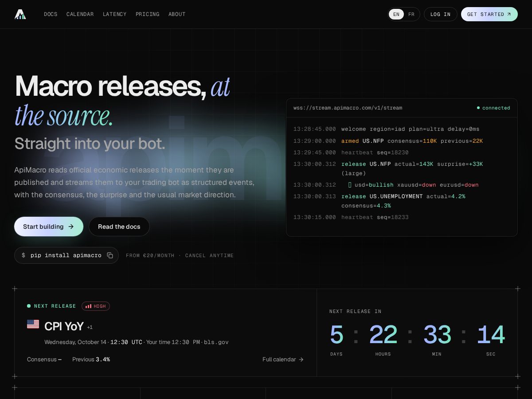Image resolution: width=532 pixels, height=399 pixels.
Task: Open the ABOUT nav item
Action: click(x=177, y=14)
